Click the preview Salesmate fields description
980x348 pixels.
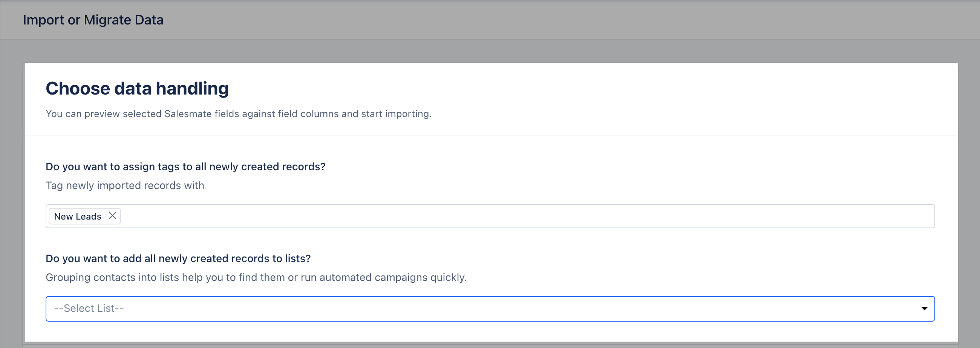pyautogui.click(x=238, y=114)
